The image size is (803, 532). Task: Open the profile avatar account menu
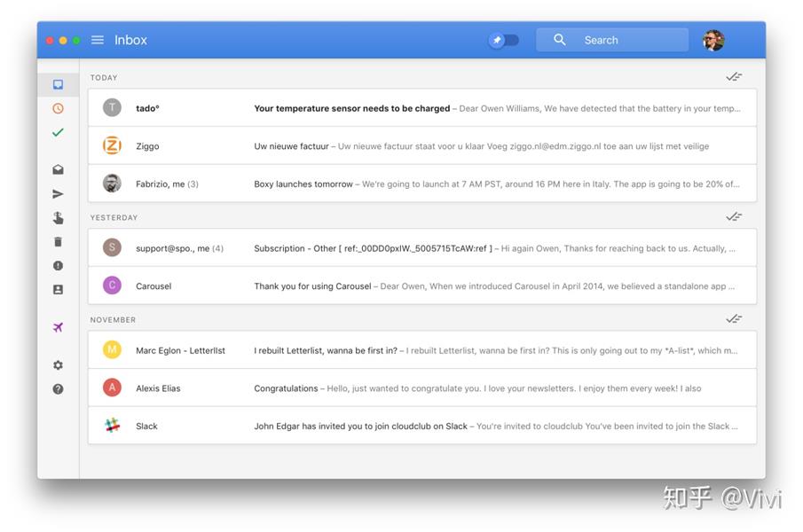713,40
